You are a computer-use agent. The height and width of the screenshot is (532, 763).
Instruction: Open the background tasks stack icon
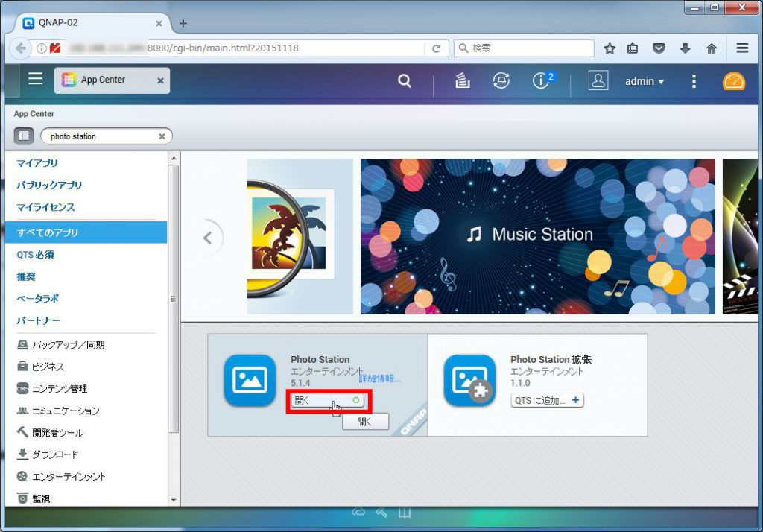(x=462, y=80)
